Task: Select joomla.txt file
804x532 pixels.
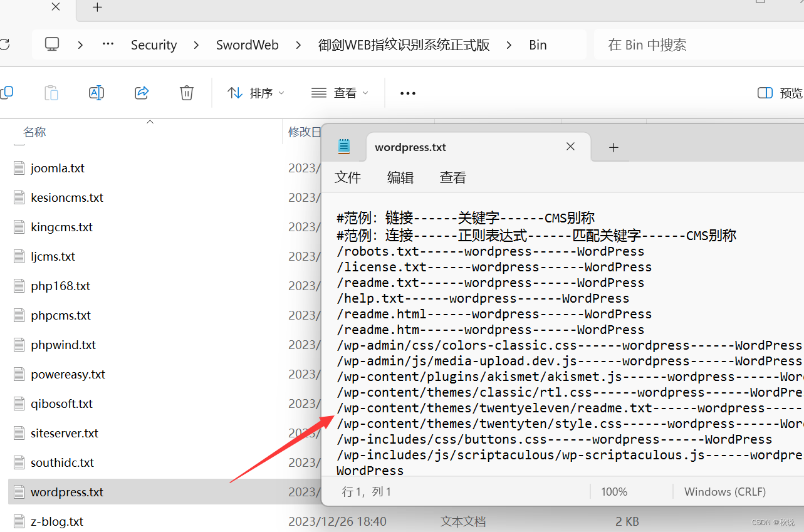Action: pos(58,168)
